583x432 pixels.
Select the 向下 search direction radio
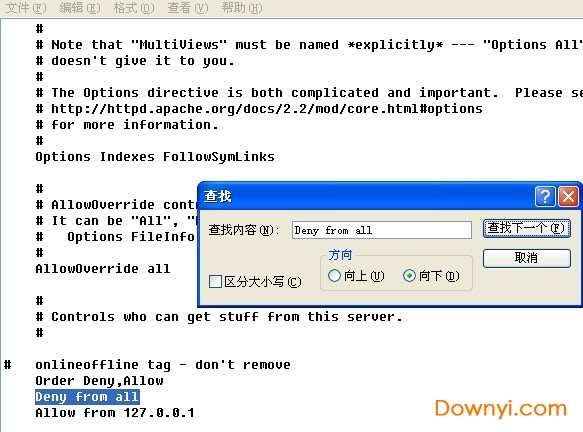point(409,275)
